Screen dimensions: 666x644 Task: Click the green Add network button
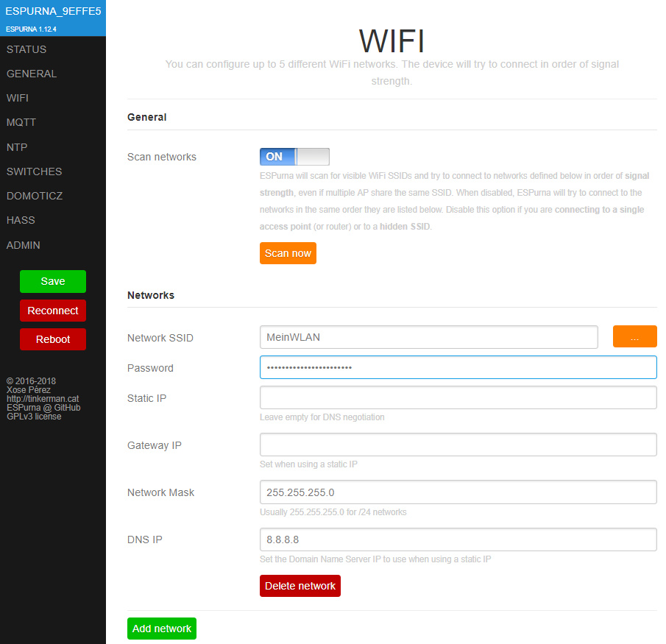pos(162,629)
